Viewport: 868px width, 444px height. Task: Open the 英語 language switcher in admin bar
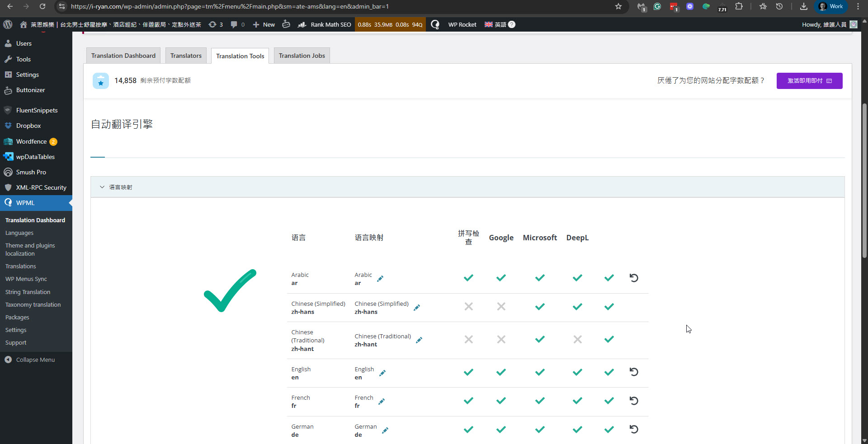coord(495,24)
